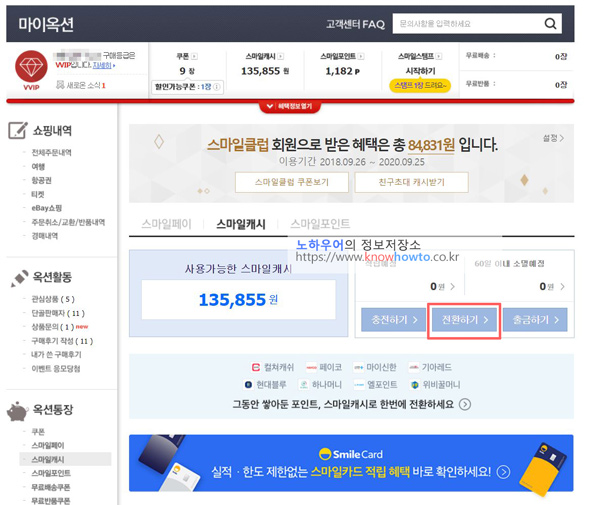
Task: Open 무료배송쿠폰 in sidebar
Action: [51, 487]
